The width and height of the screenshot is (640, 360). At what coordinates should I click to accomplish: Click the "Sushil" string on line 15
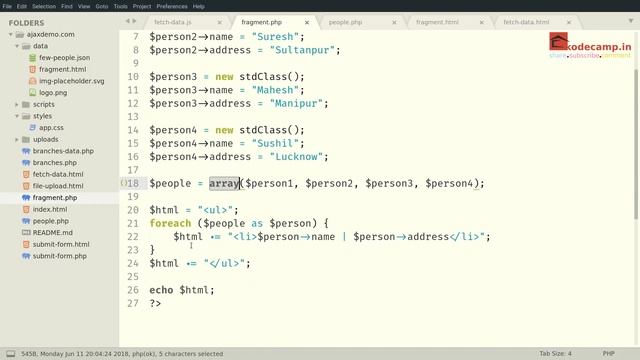(x=275, y=143)
